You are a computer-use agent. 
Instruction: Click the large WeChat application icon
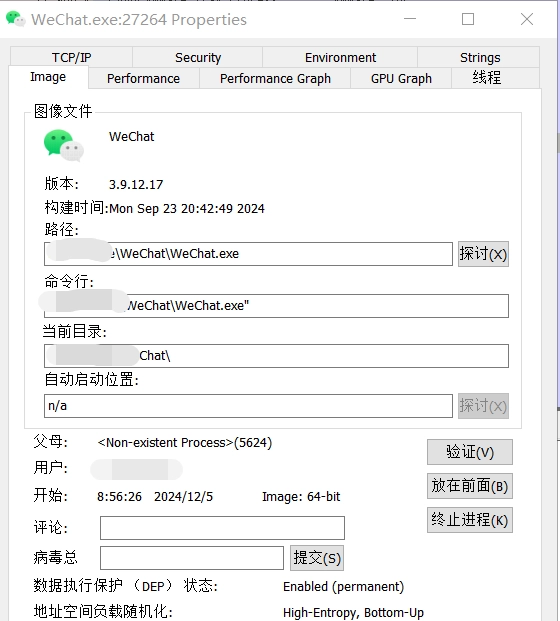pyautogui.click(x=64, y=145)
